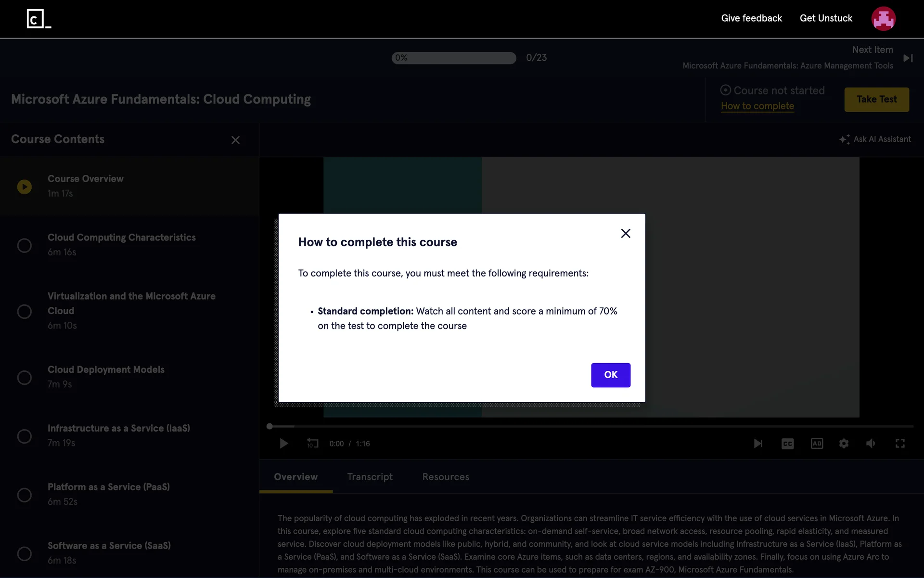Toggle closed captions CC
Viewport: 924px width, 578px height.
point(787,444)
